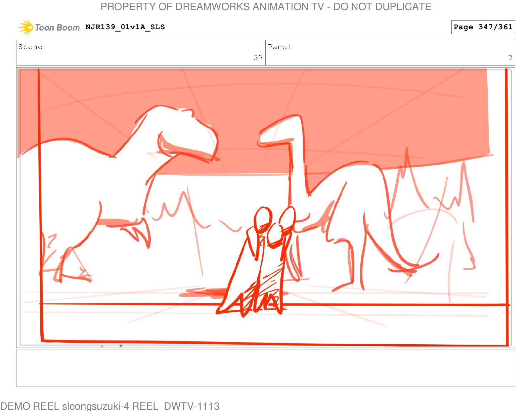
Task: Click the empty notes box below panel
Action: (x=265, y=368)
